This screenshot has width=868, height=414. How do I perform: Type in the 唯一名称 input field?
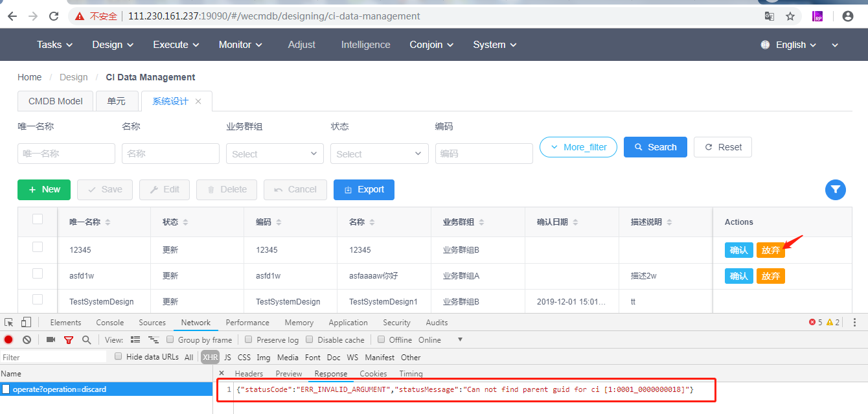click(x=66, y=154)
